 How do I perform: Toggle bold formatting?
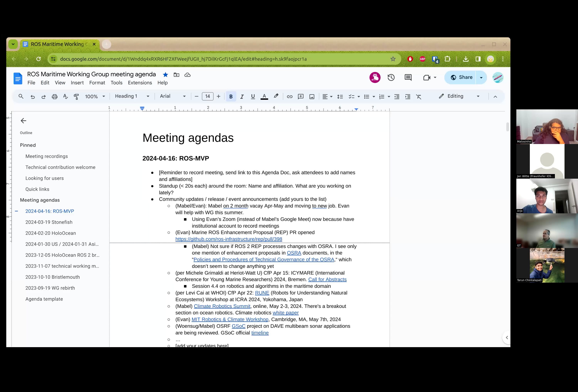[x=231, y=96]
